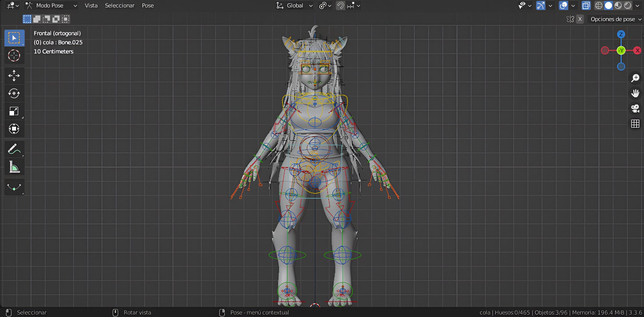Image resolution: width=644 pixels, height=317 pixels.
Task: Open the Pose menu
Action: (x=148, y=5)
